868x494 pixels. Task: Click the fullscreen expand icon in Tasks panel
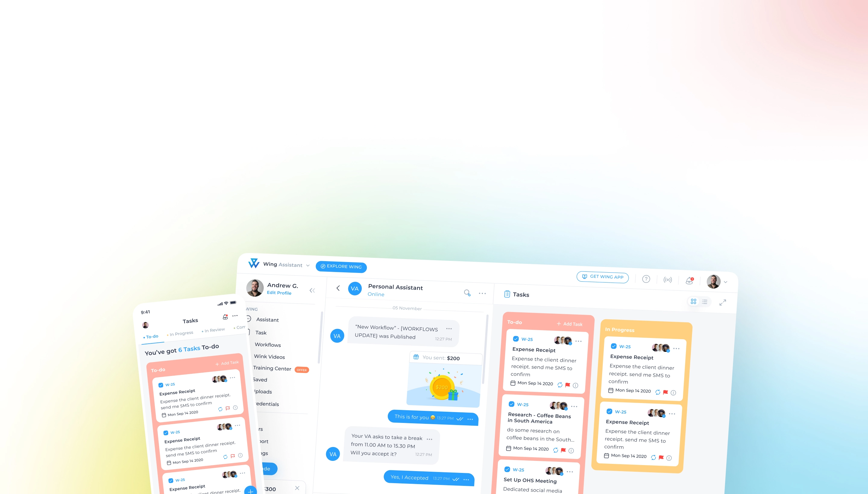point(722,302)
